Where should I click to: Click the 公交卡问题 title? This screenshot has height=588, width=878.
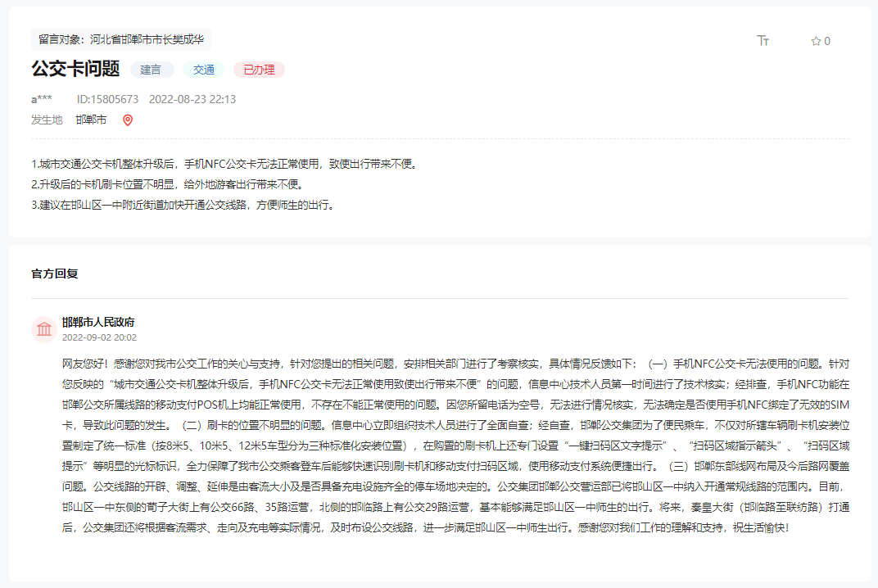(75, 68)
